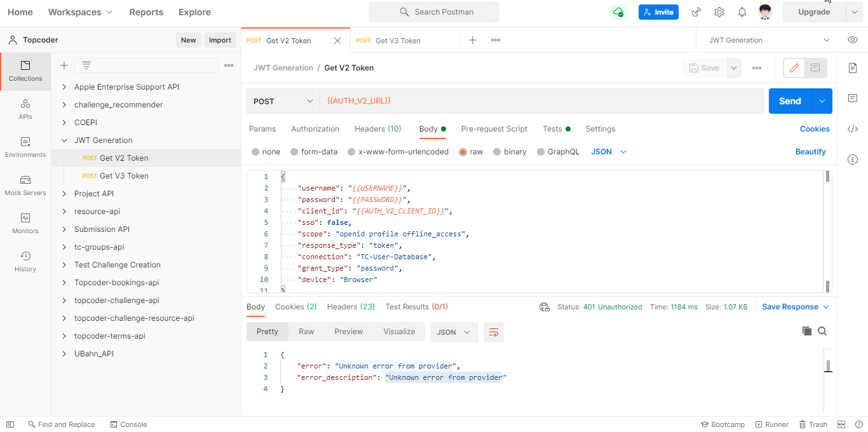868x432 pixels.
Task: Open Mock Servers sidebar panel
Action: pos(25,186)
